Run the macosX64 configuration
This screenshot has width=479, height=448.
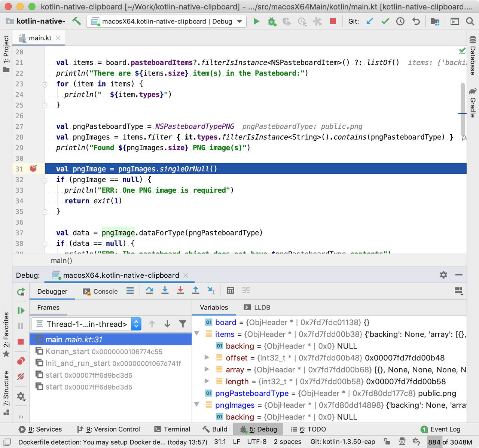(x=256, y=21)
